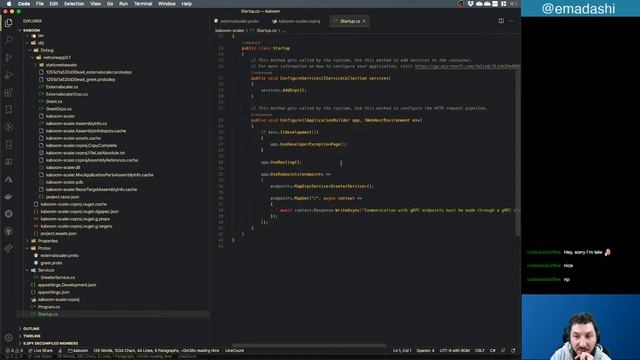640x360 pixels.
Task: Open the Terminal menu
Action: tap(143, 4)
